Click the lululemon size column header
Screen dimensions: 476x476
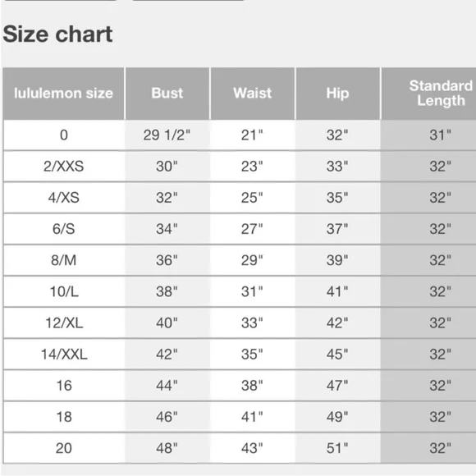point(63,94)
